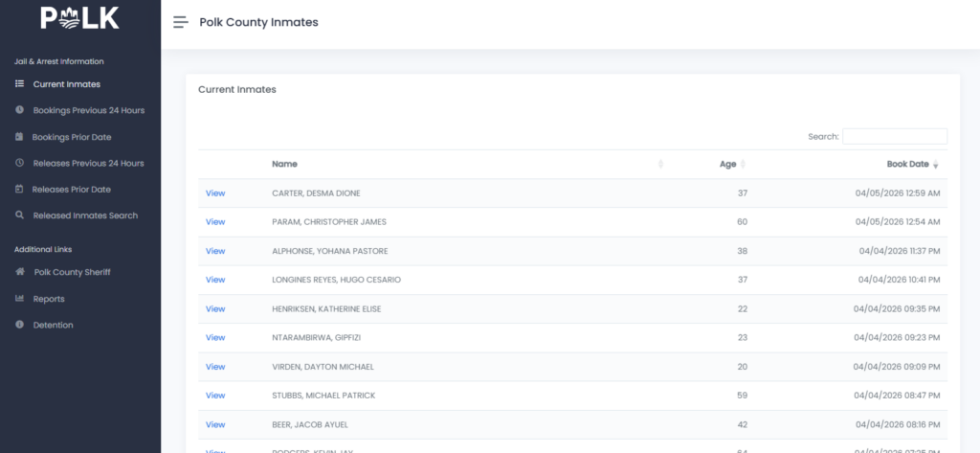Viewport: 980px width, 453px height.
Task: Click the calendar icon beside Bookings Prior Date
Action: point(20,137)
